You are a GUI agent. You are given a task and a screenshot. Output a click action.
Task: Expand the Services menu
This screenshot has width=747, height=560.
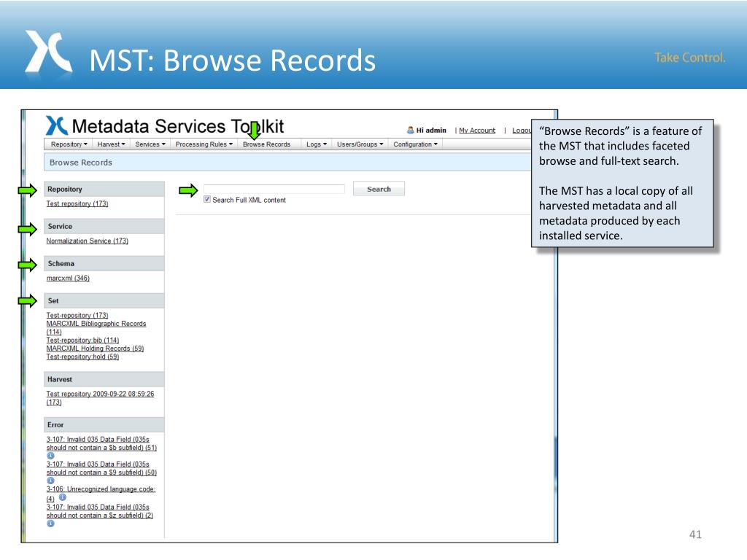pyautogui.click(x=150, y=144)
